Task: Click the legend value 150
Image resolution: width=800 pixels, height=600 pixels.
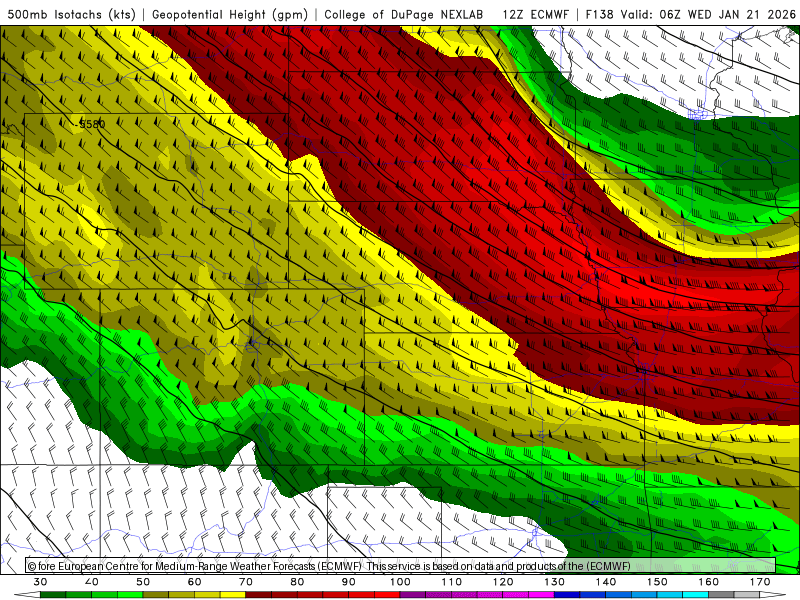Action: [x=657, y=582]
